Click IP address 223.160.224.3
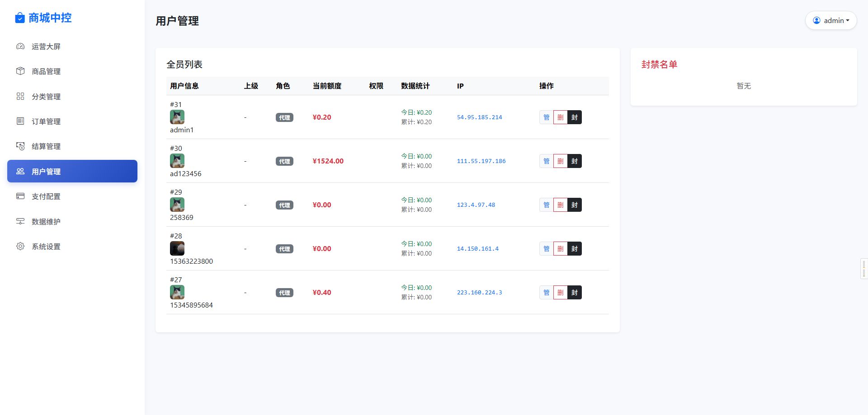The image size is (868, 415). click(479, 293)
